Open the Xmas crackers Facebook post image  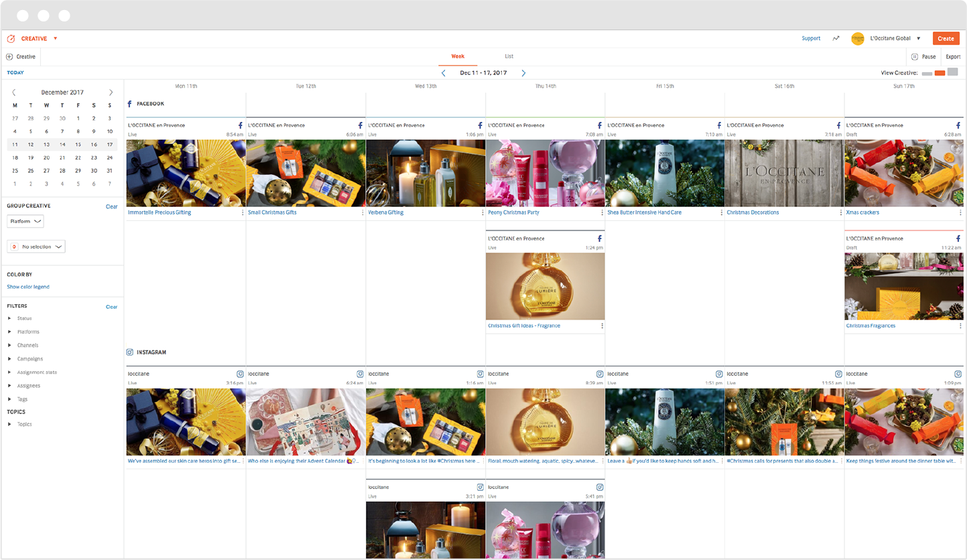pos(904,173)
